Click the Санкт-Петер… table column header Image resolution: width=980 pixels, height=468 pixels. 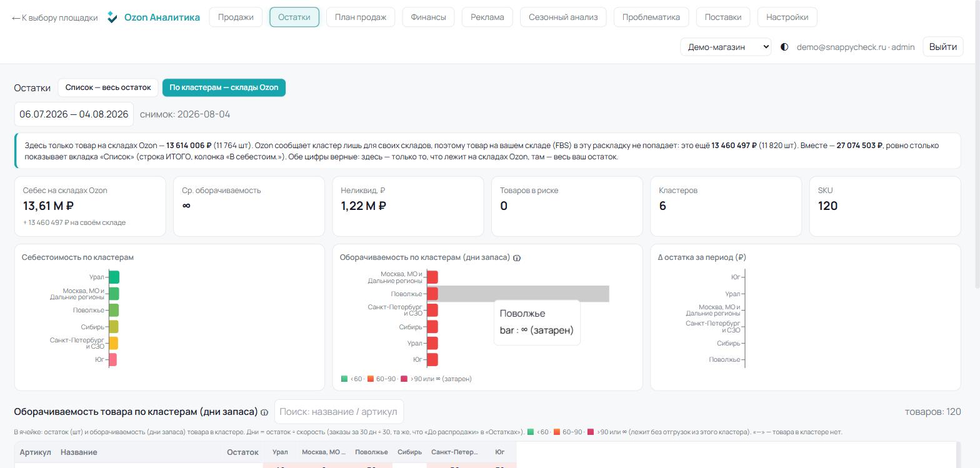click(454, 452)
